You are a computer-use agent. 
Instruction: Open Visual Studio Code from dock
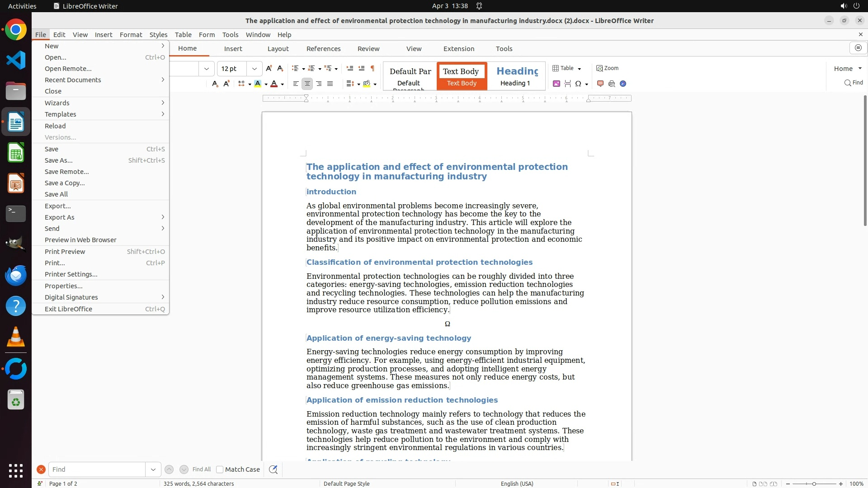point(16,60)
